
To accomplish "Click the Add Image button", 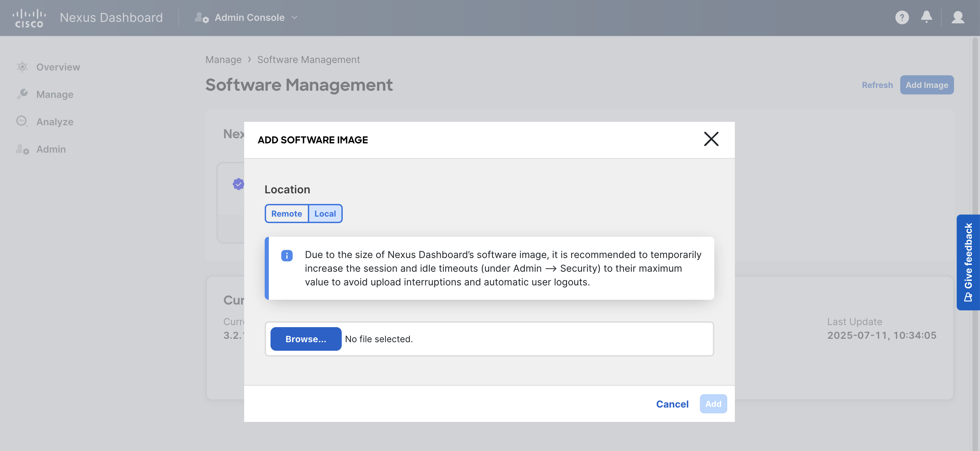I will tap(926, 85).
